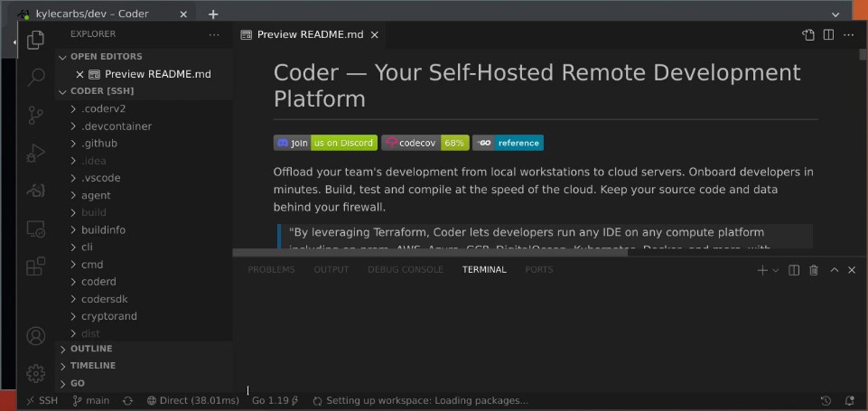
Task: Expand the buildinfo folder
Action: click(144, 229)
